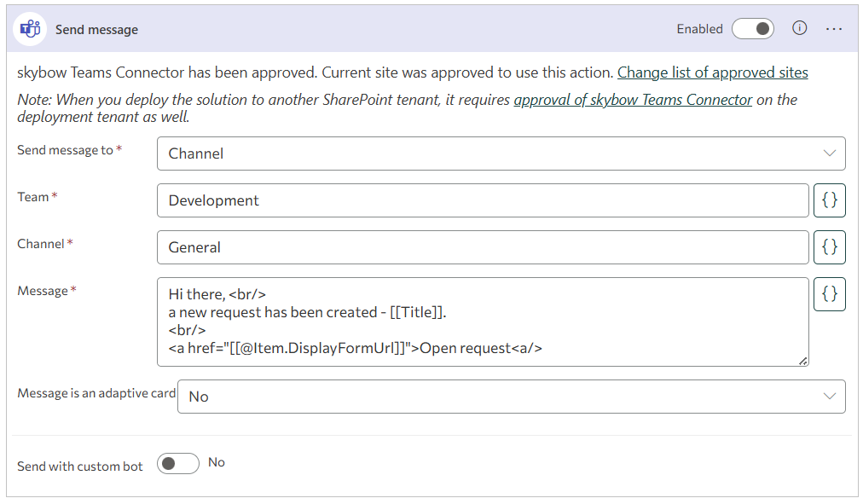This screenshot has height=504, width=863.
Task: Click into the Team field showing Development
Action: (x=482, y=200)
